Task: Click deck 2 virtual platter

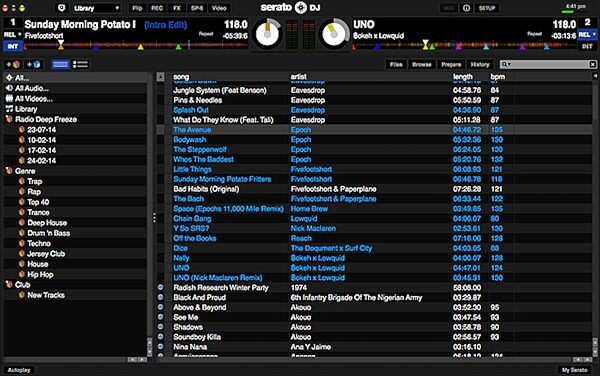Action: [x=334, y=34]
